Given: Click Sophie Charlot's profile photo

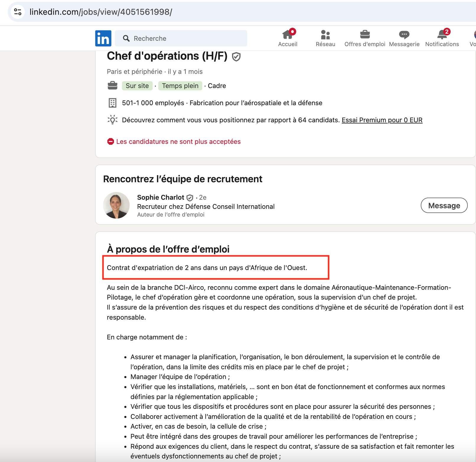Looking at the screenshot, I should (x=116, y=205).
